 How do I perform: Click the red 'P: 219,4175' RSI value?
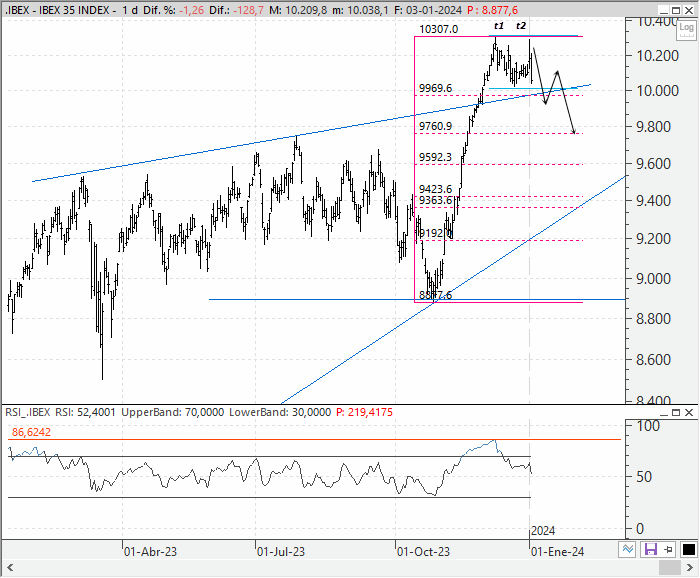(364, 412)
